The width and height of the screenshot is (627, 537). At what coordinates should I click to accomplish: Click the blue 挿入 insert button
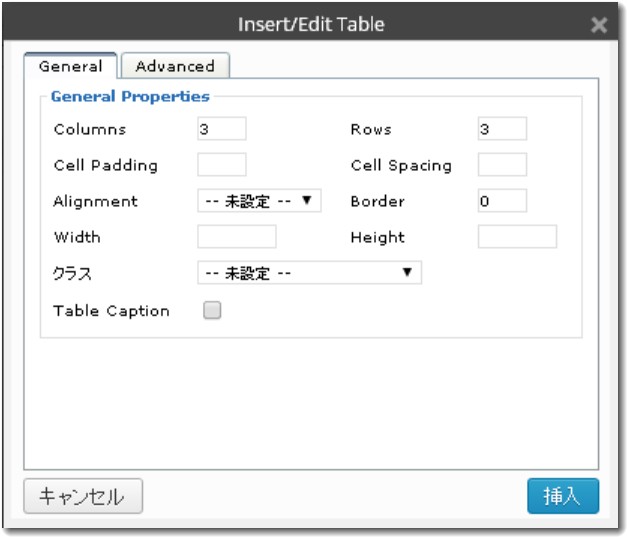pos(563,496)
